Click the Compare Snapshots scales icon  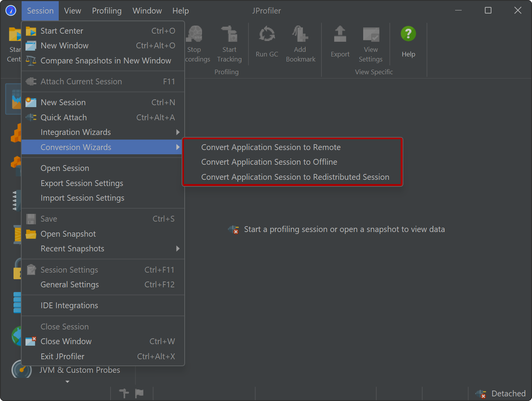coord(31,61)
